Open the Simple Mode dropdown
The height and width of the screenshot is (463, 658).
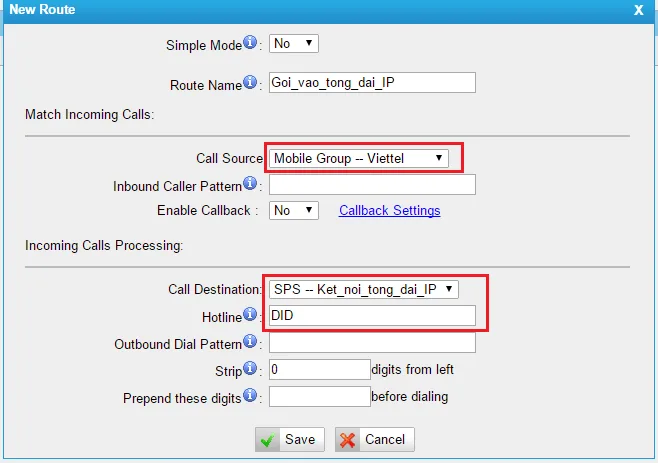coord(294,44)
